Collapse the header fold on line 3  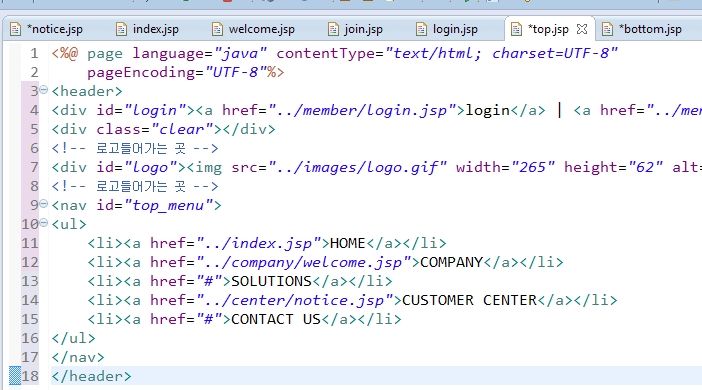coord(43,90)
